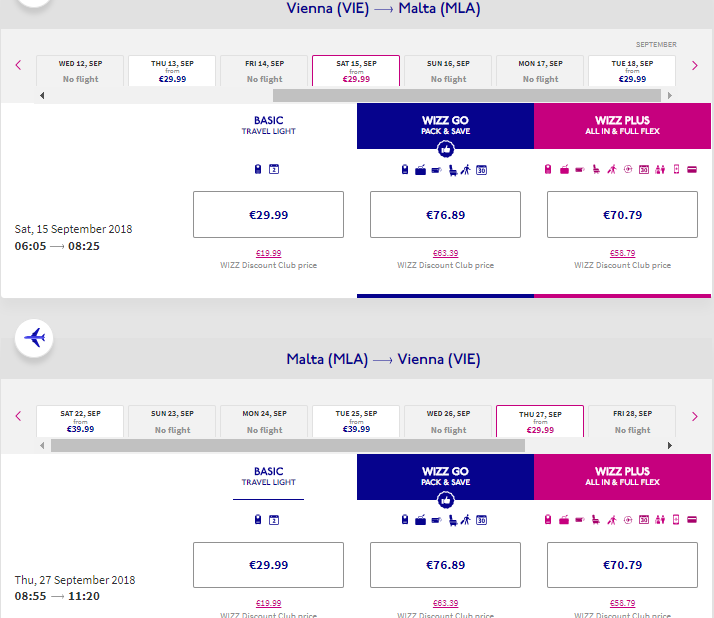714x618 pixels.
Task: Click the card icon under outbound WIZZ PLUS
Action: point(691,169)
